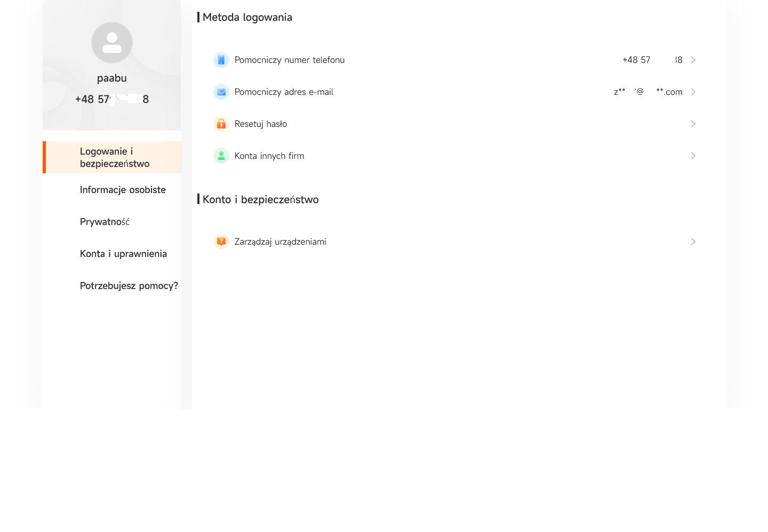Select Logowanie i bezpieczeństwo in sidebar
768x532 pixels.
pos(114,157)
